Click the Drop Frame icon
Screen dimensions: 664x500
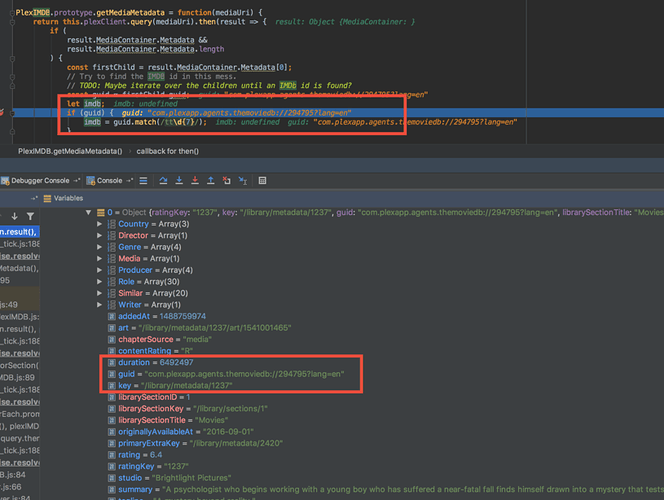[229, 181]
